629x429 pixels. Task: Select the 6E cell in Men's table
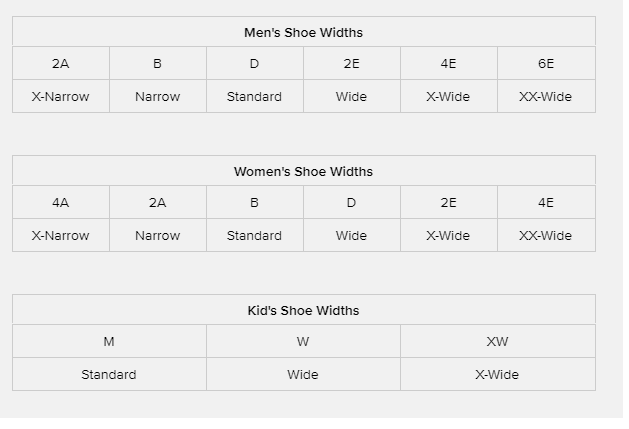[546, 64]
